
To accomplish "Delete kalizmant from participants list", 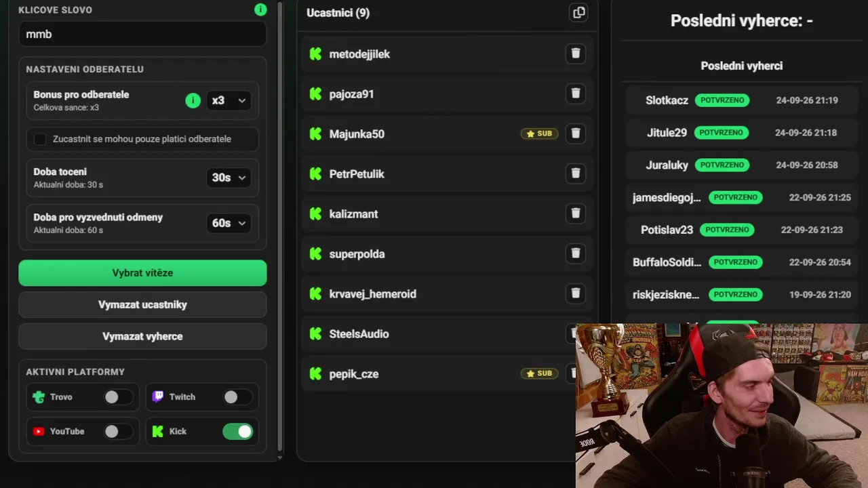I will tap(576, 213).
